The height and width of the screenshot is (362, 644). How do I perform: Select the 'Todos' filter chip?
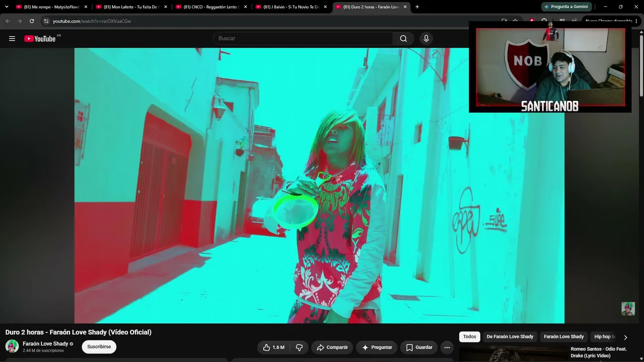[469, 337]
